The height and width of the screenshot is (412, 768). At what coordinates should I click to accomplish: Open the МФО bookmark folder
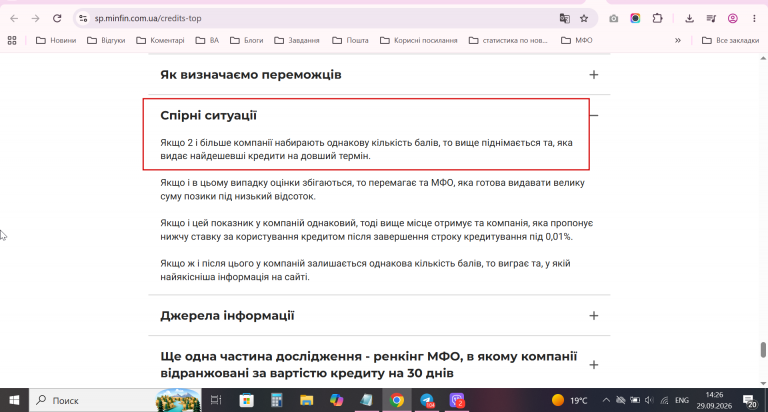[576, 40]
